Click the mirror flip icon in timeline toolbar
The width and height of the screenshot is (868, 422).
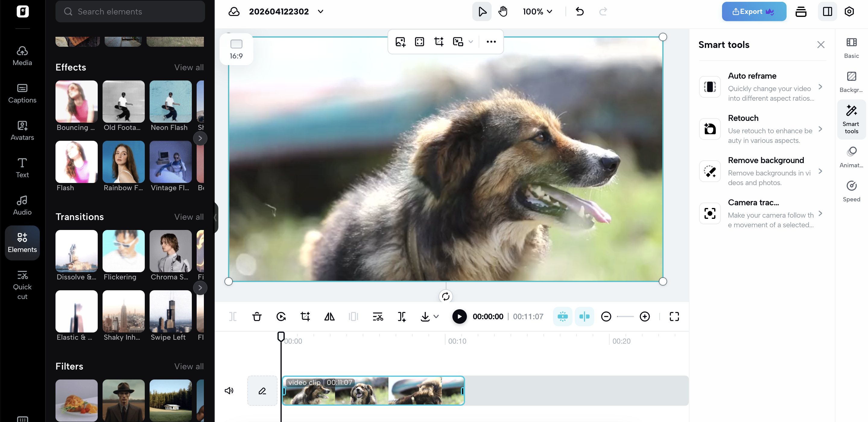coord(329,316)
